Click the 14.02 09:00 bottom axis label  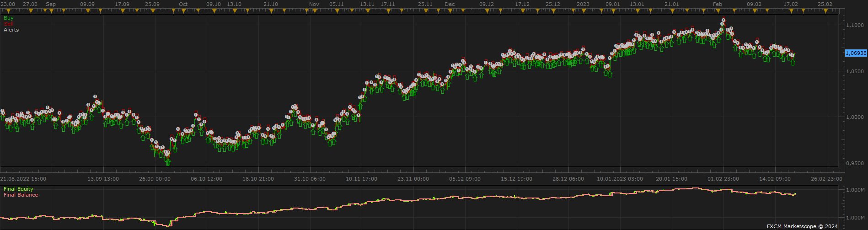(775, 179)
